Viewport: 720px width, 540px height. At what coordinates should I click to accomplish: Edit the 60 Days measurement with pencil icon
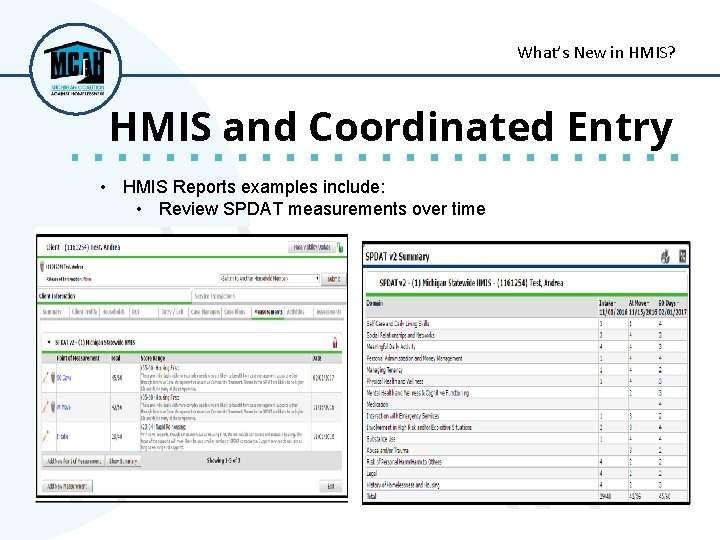(x=45, y=378)
